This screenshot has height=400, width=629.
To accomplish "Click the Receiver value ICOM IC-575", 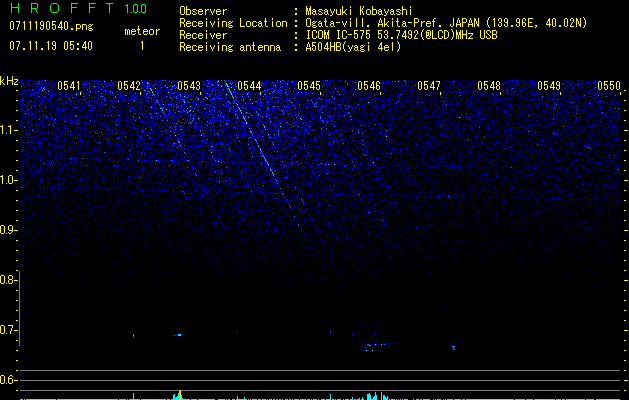I will point(339,35).
